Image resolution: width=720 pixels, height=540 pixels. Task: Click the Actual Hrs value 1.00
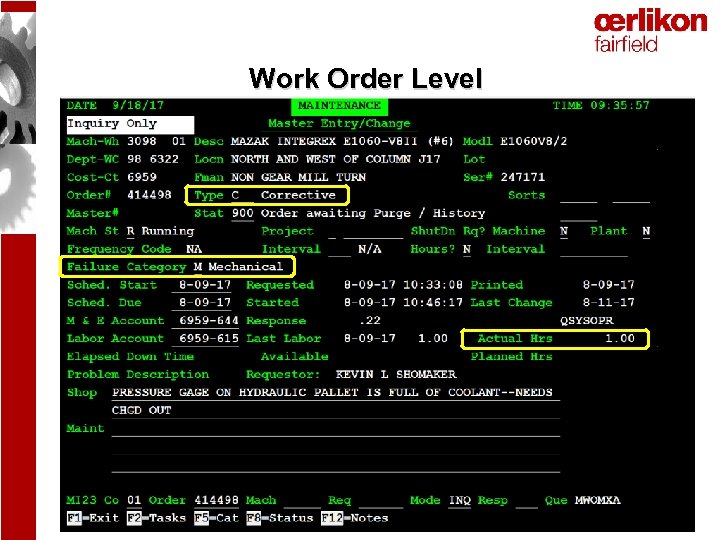click(620, 339)
